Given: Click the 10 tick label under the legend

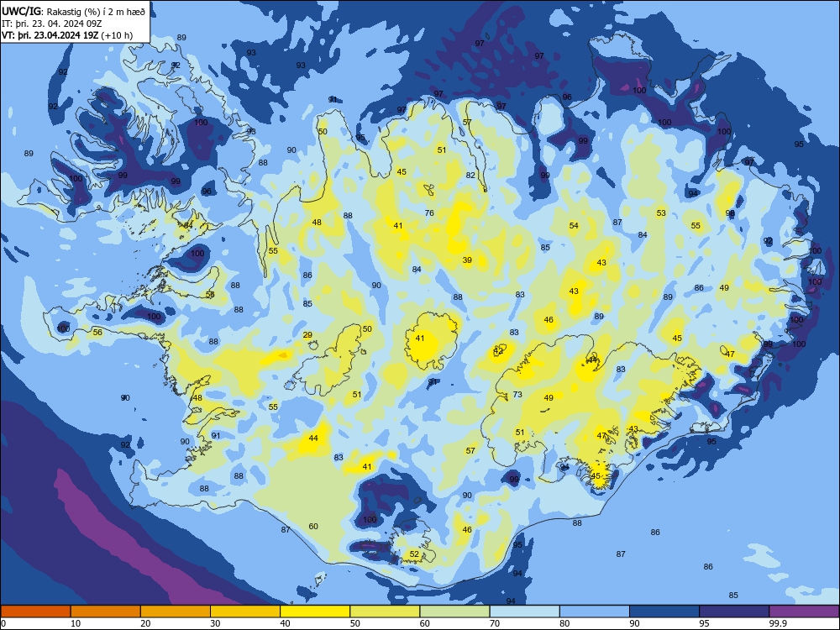Looking at the screenshot, I should pyautogui.click(x=76, y=623).
